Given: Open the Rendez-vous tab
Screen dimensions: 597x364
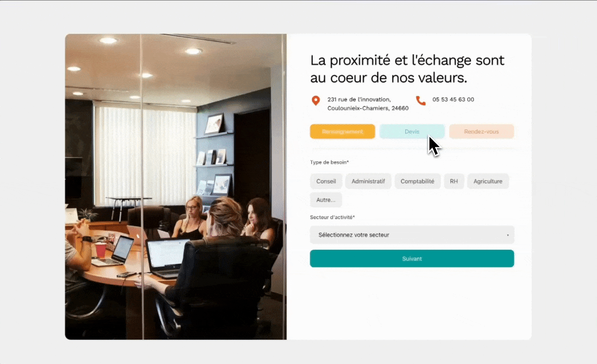Looking at the screenshot, I should [481, 131].
